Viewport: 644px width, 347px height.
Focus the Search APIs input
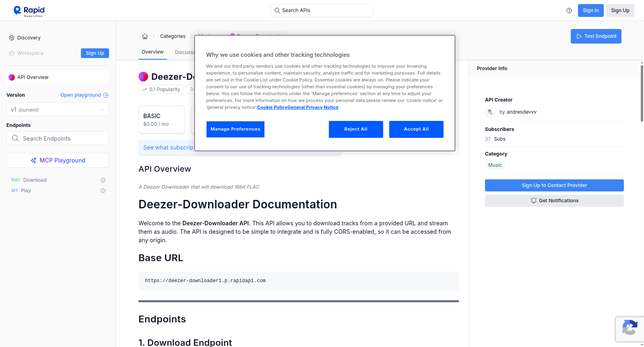(322, 10)
